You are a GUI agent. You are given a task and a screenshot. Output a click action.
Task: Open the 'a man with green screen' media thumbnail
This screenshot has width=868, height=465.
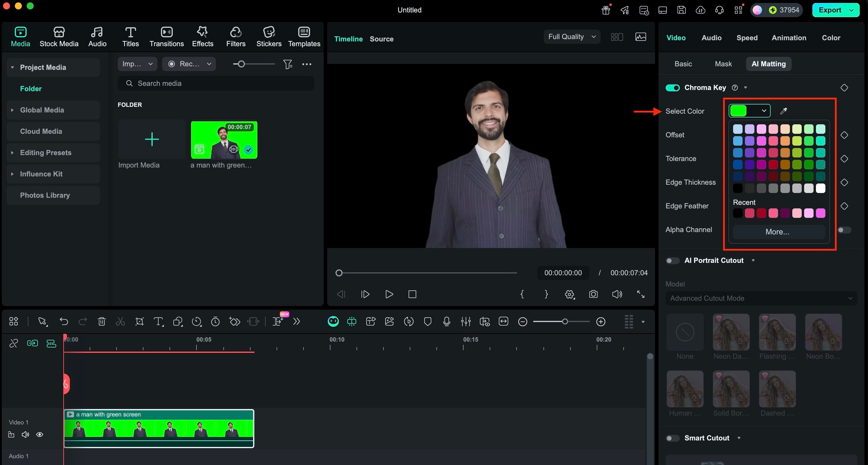[224, 140]
